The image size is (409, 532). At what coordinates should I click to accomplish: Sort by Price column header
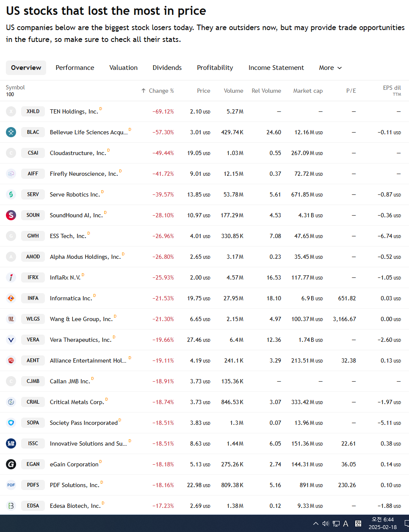tap(204, 91)
